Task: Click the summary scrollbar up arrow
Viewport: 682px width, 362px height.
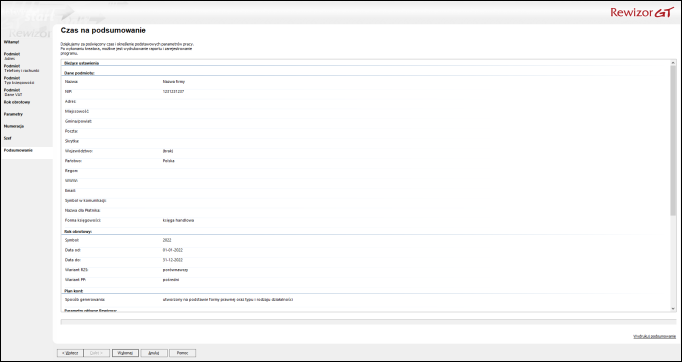Action: coord(673,63)
